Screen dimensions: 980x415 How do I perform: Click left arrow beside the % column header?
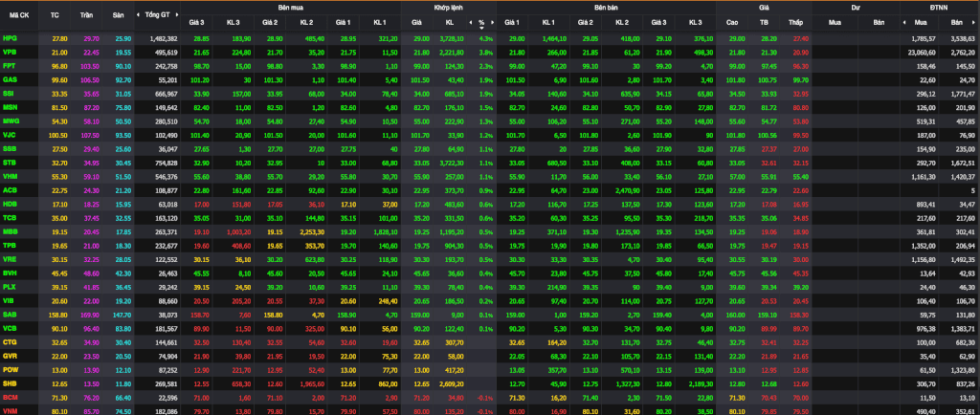pyautogui.click(x=470, y=22)
